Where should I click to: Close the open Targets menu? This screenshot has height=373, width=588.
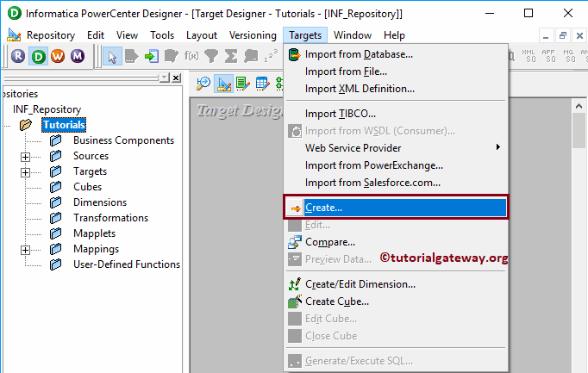pyautogui.click(x=305, y=35)
